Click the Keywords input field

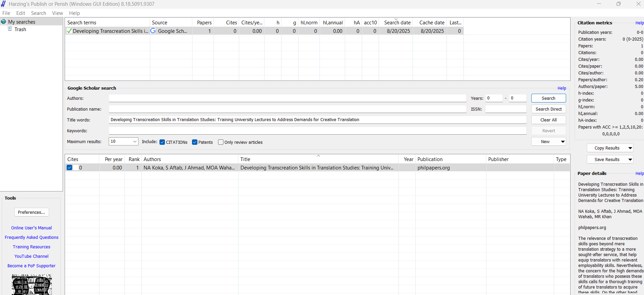318,131
